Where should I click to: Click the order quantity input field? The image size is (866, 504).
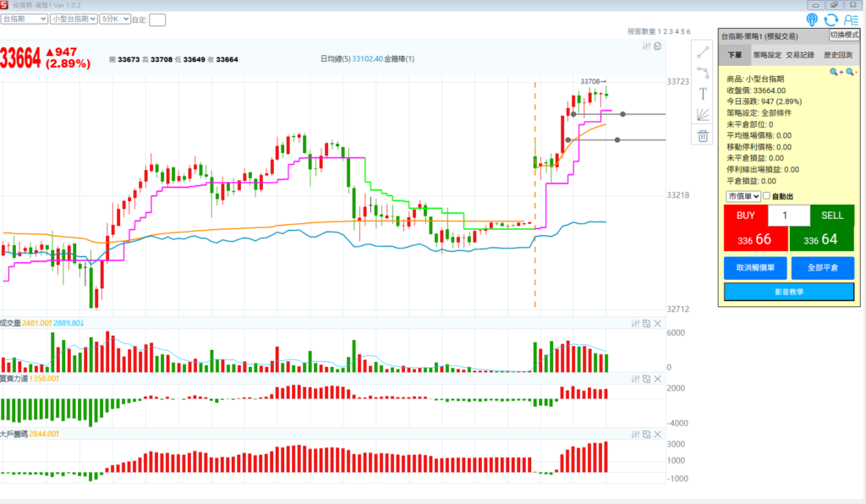788,216
